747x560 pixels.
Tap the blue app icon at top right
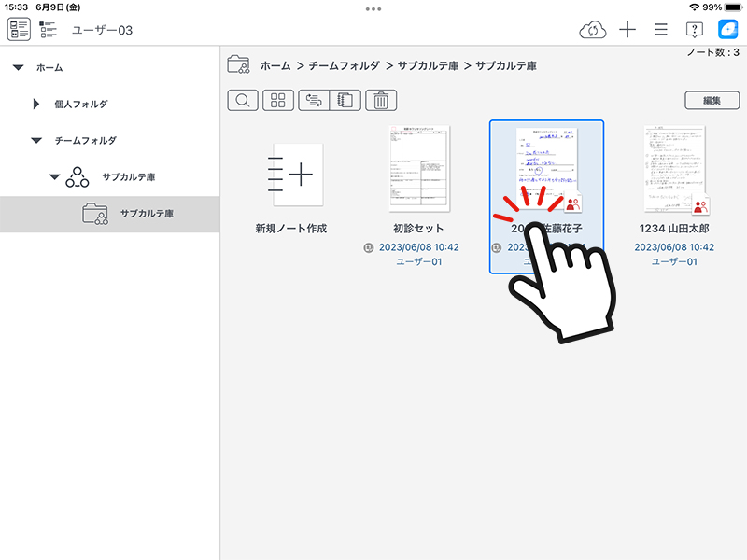click(x=727, y=30)
